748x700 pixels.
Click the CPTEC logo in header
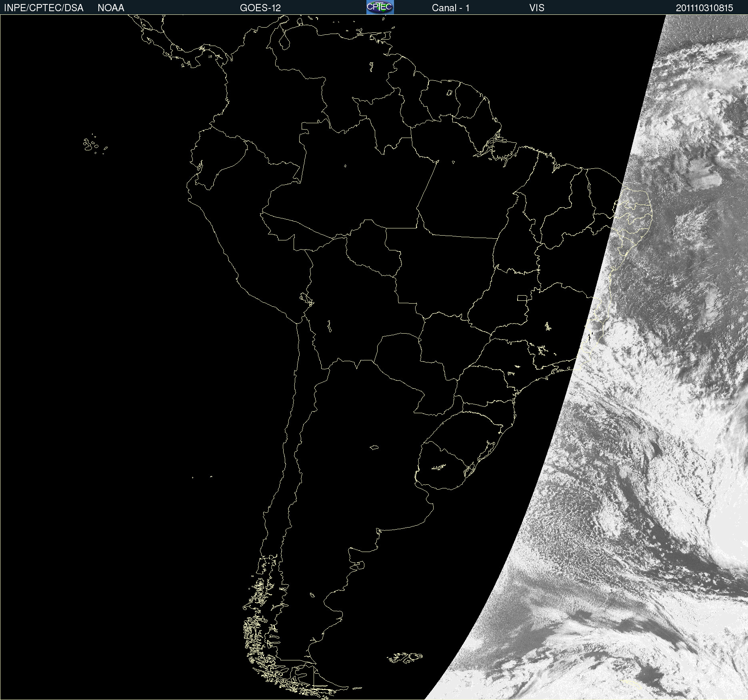(x=380, y=7)
